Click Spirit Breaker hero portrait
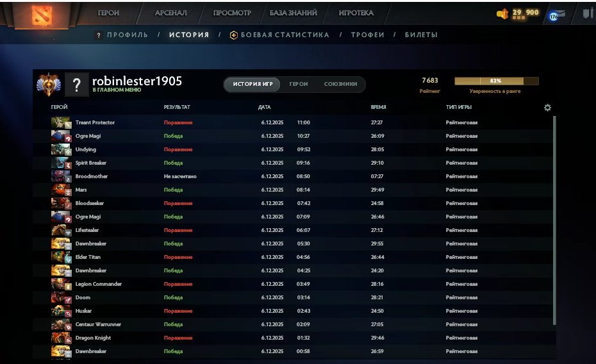The height and width of the screenshot is (364, 596). pyautogui.click(x=61, y=163)
